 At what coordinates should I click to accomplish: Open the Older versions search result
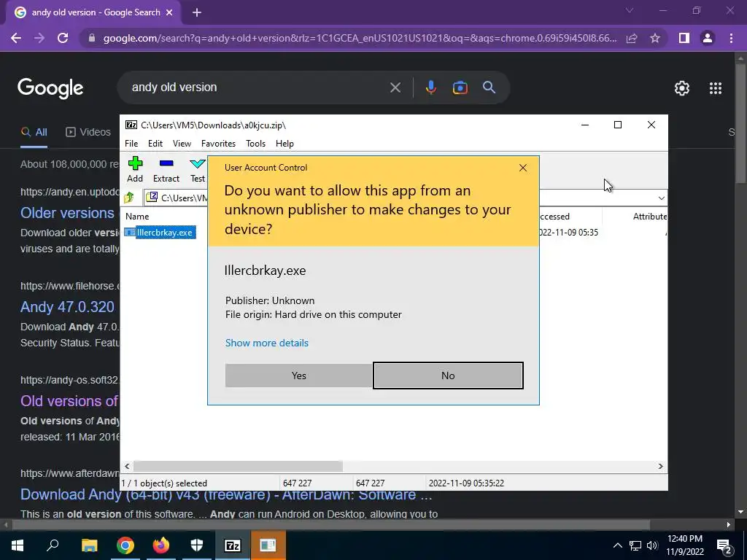[x=67, y=213]
